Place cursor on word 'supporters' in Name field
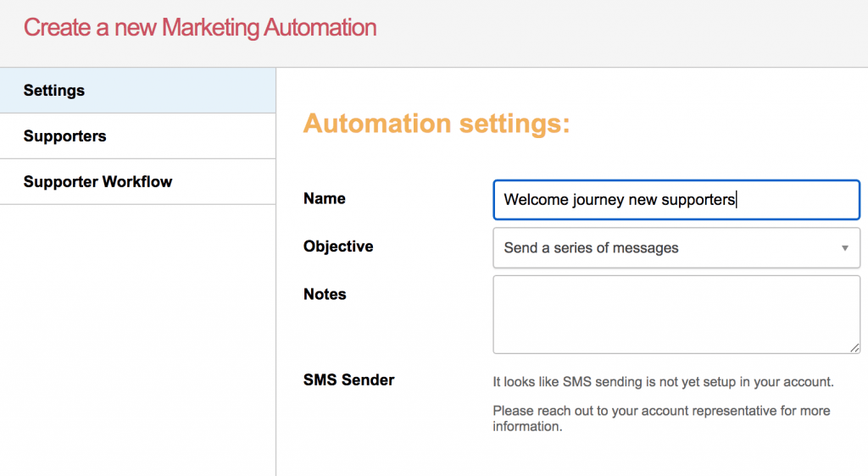Image resolution: width=868 pixels, height=476 pixels. 699,200
